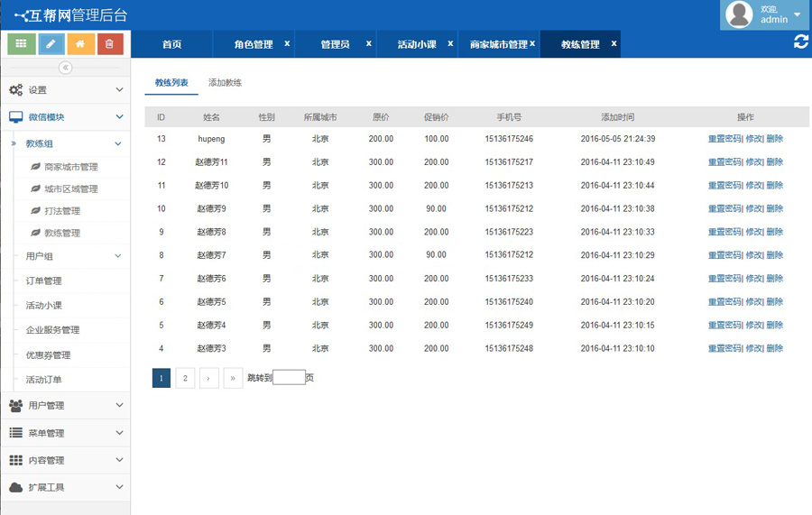Switch to the 添加教练 tab

pos(225,83)
